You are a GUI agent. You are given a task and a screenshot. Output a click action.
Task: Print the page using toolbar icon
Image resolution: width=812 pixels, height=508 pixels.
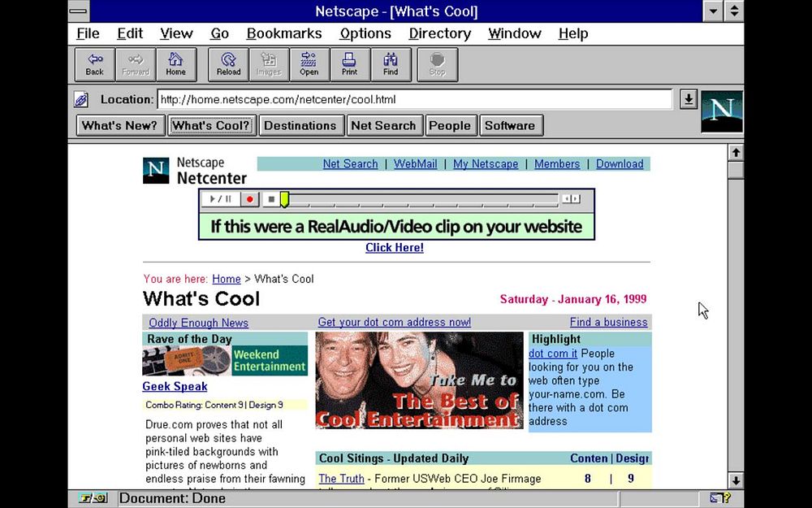[349, 65]
